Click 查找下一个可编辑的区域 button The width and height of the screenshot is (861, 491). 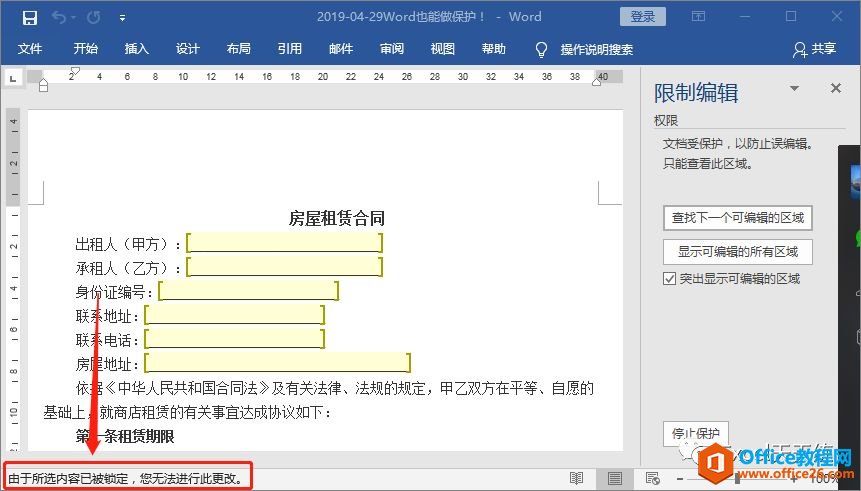(x=737, y=217)
